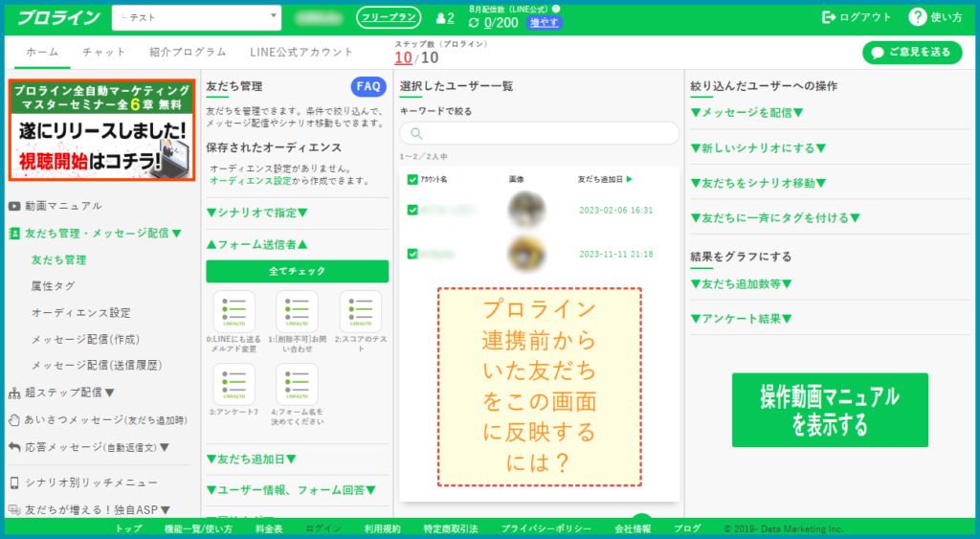Expand ユーザー情報、フォーム回答 section
Viewport: 980px width, 539px height.
pos(291,490)
